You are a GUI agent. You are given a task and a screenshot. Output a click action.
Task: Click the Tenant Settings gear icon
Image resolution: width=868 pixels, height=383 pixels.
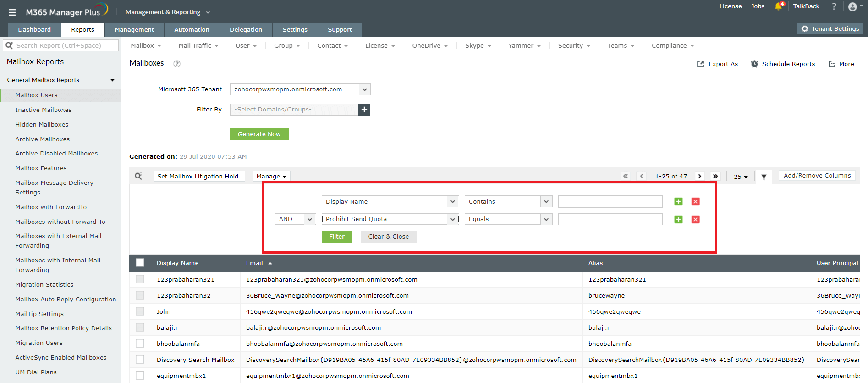[805, 28]
